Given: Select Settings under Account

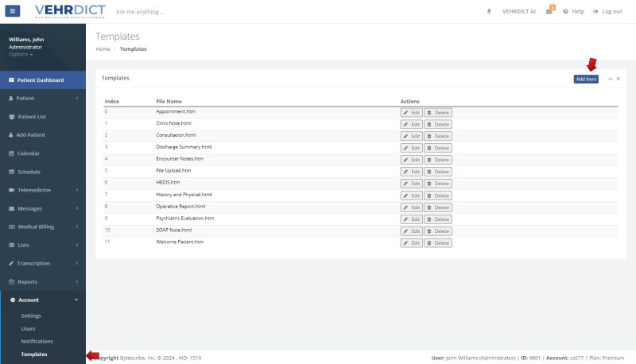Looking at the screenshot, I should tap(31, 316).
